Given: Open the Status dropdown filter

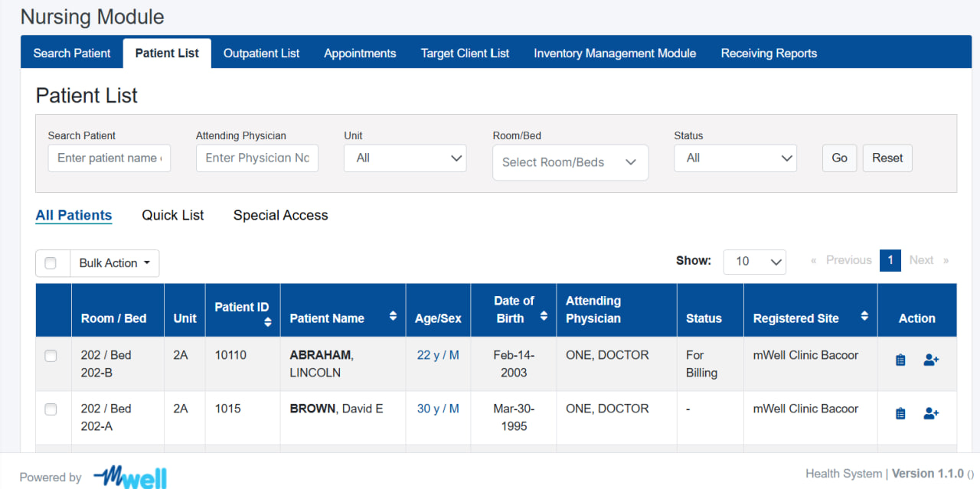Looking at the screenshot, I should (735, 158).
